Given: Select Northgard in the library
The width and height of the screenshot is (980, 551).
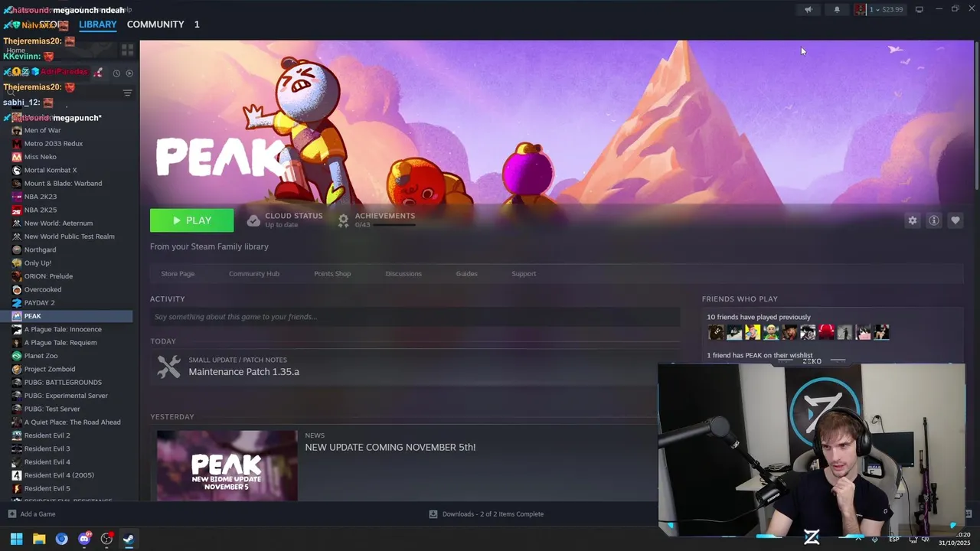Looking at the screenshot, I should [x=40, y=249].
